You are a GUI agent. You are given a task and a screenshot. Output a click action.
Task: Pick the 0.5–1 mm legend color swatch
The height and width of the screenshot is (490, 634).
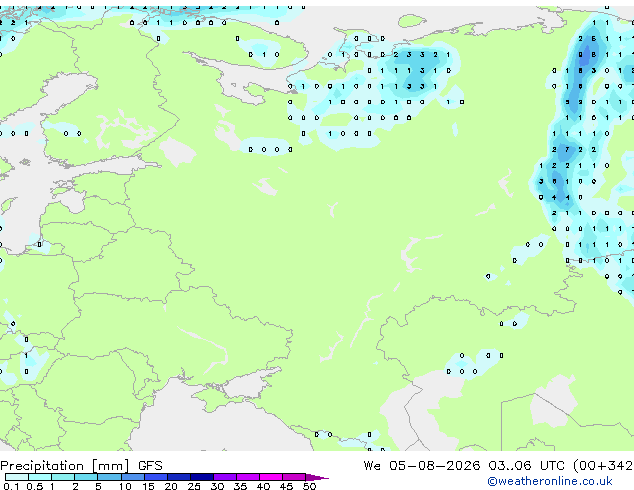pos(40,477)
